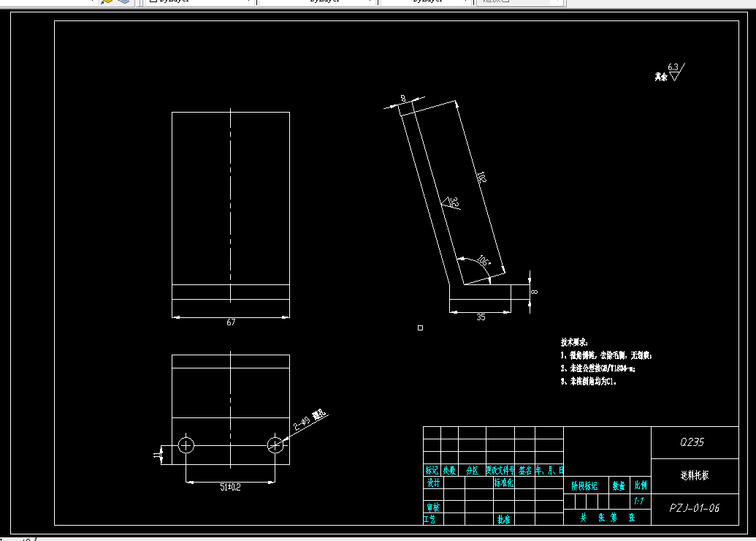The height and width of the screenshot is (541, 756).
Task: Click the 审核 label in the title block
Action: point(432,507)
